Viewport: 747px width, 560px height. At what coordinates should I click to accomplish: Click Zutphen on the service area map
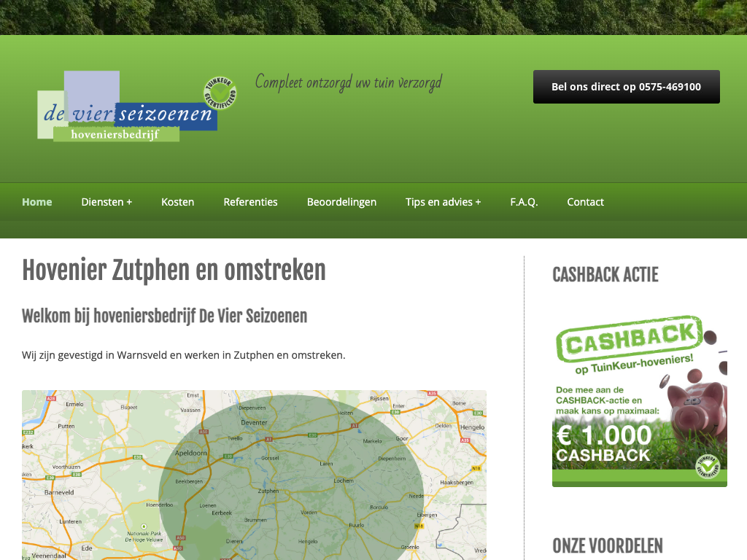[268, 491]
